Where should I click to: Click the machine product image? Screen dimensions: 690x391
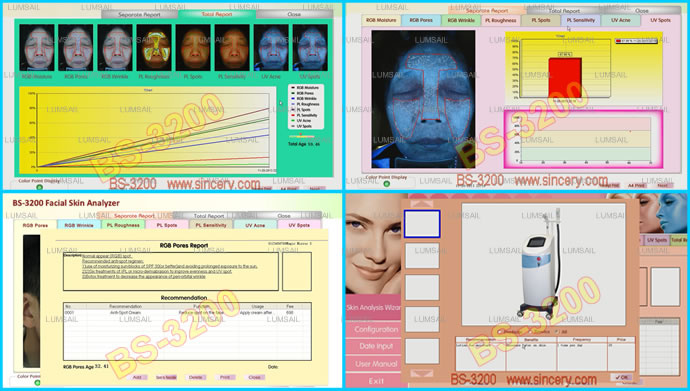click(x=543, y=264)
